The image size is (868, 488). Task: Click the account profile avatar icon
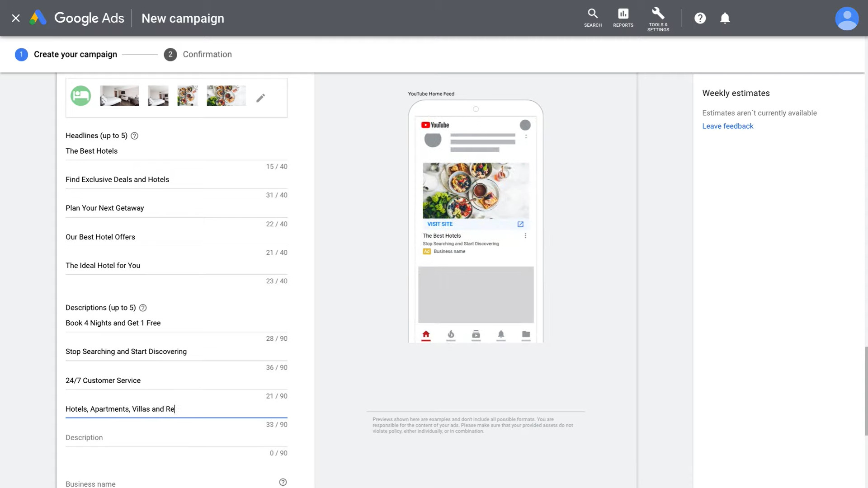[847, 18]
